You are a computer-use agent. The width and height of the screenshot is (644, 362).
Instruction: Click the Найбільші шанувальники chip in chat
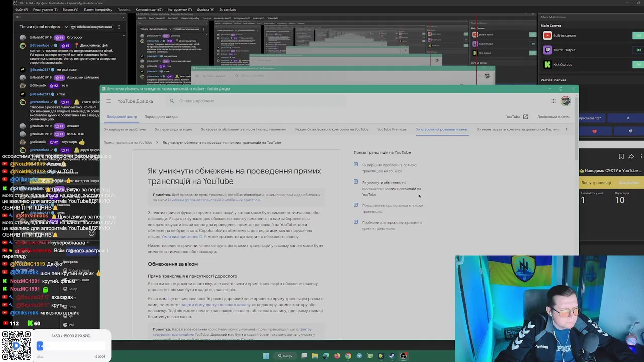[92, 27]
